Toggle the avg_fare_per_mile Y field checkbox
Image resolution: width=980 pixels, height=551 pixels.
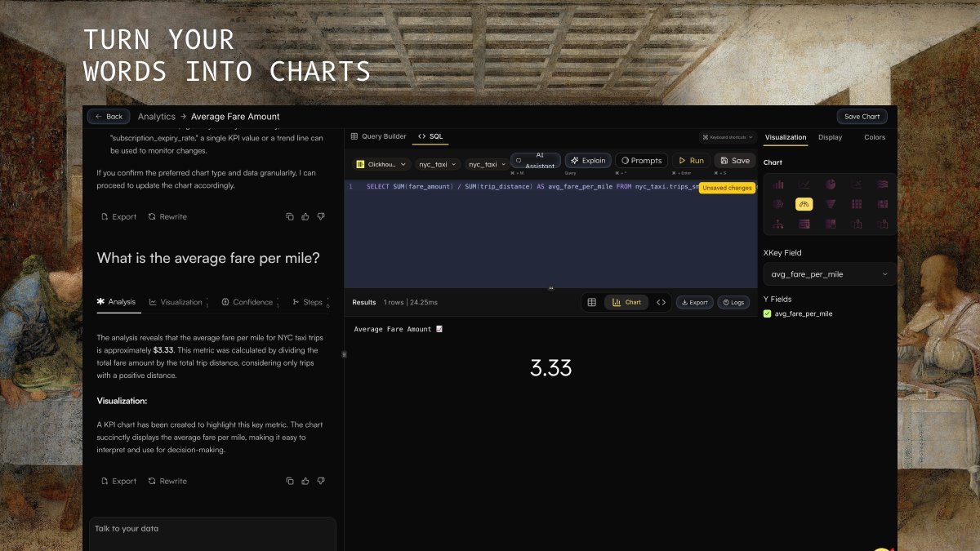767,313
